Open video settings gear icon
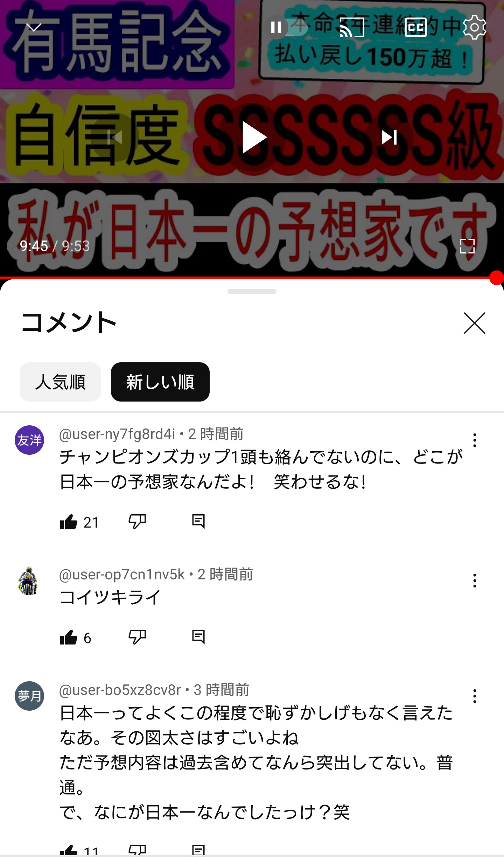504x857 pixels. point(474,27)
